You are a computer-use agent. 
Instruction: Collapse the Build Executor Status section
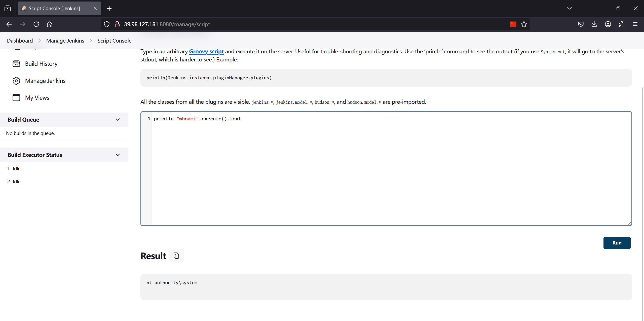coord(118,155)
